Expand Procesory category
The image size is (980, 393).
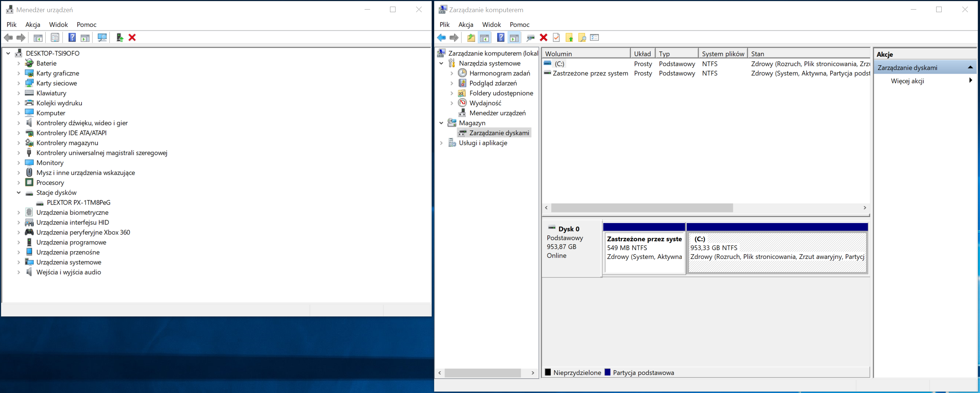19,183
